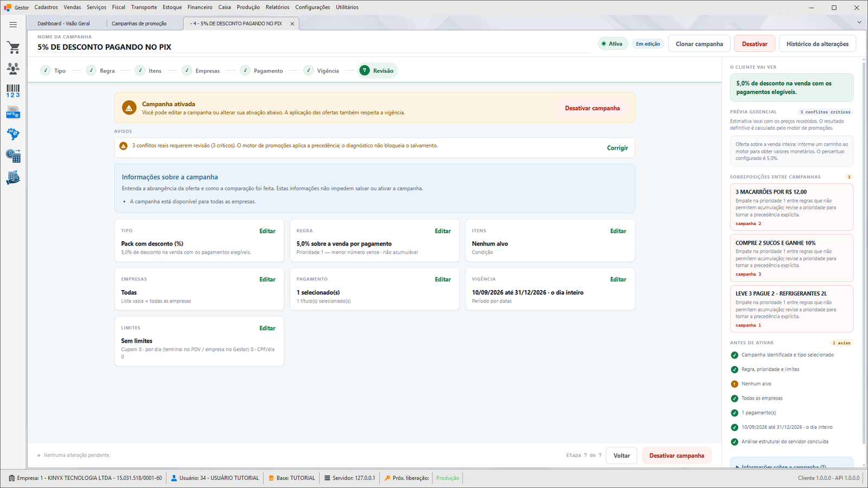Open the coin and calculator icon
Viewport: 868px width, 488px height.
(x=13, y=156)
